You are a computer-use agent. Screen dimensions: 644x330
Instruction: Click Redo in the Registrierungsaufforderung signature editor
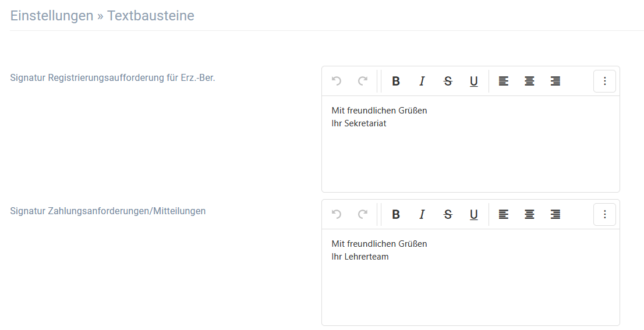pyautogui.click(x=362, y=81)
